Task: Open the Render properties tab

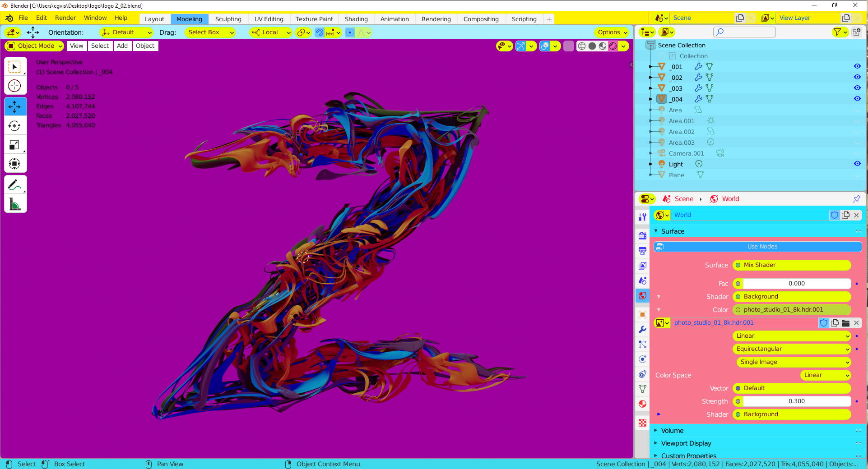Action: click(642, 236)
